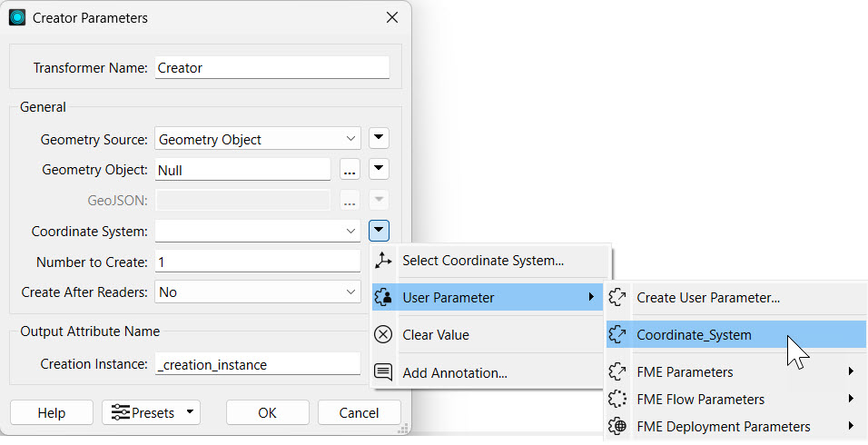This screenshot has height=445, width=868.
Task: Click the Cancel button
Action: point(359,413)
